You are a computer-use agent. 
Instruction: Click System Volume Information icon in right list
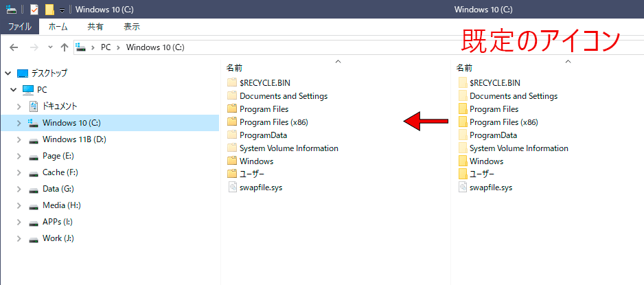pyautogui.click(x=463, y=148)
